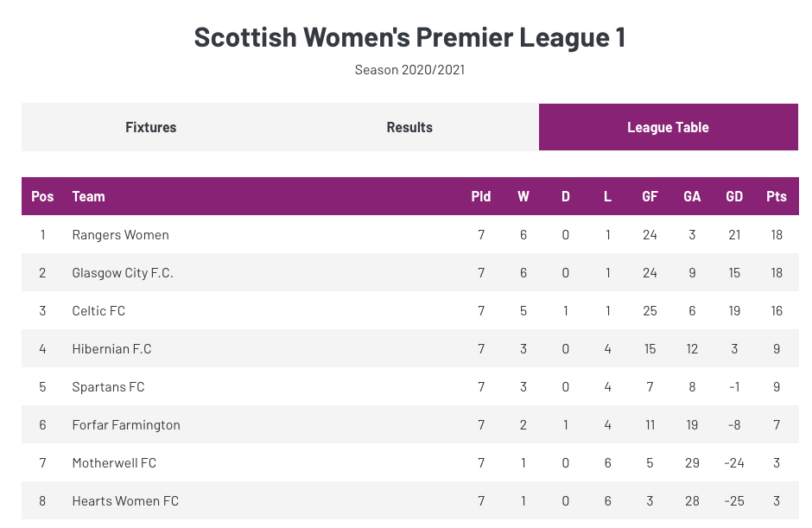Screen dimensions: 812x528
Task: Select Celtic FC in the table
Action: pos(98,310)
